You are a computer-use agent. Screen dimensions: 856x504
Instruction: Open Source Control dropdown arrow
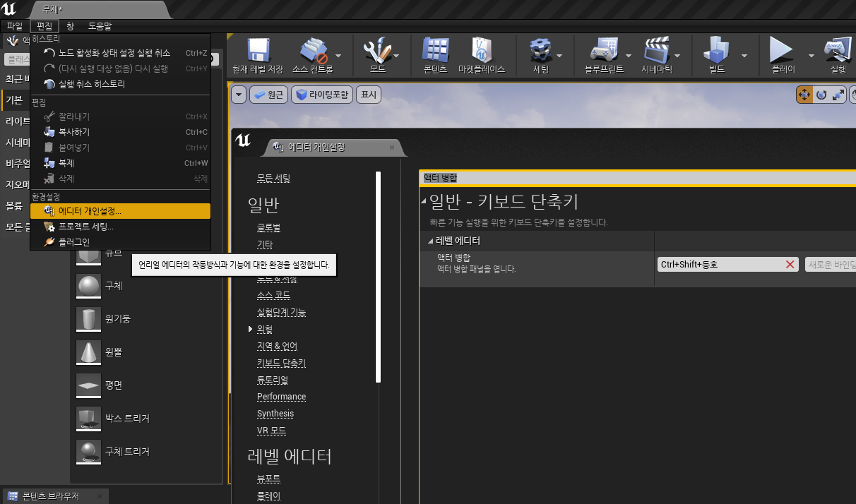click(x=338, y=55)
